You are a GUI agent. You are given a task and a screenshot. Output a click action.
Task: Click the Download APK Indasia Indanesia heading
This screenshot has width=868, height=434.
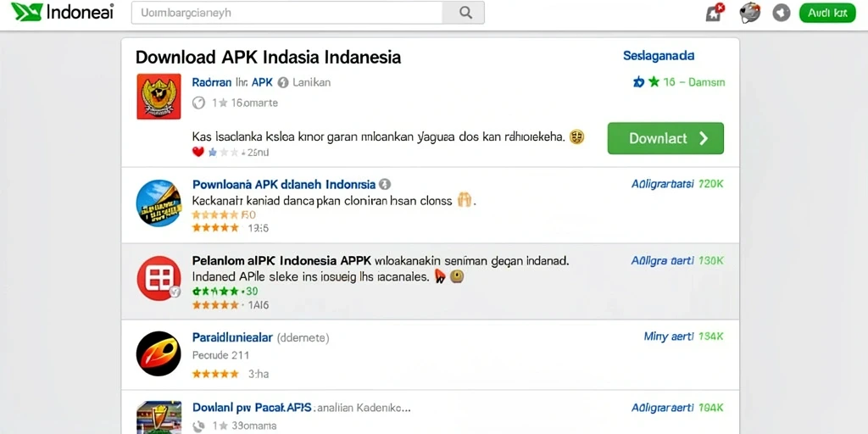[x=268, y=57]
